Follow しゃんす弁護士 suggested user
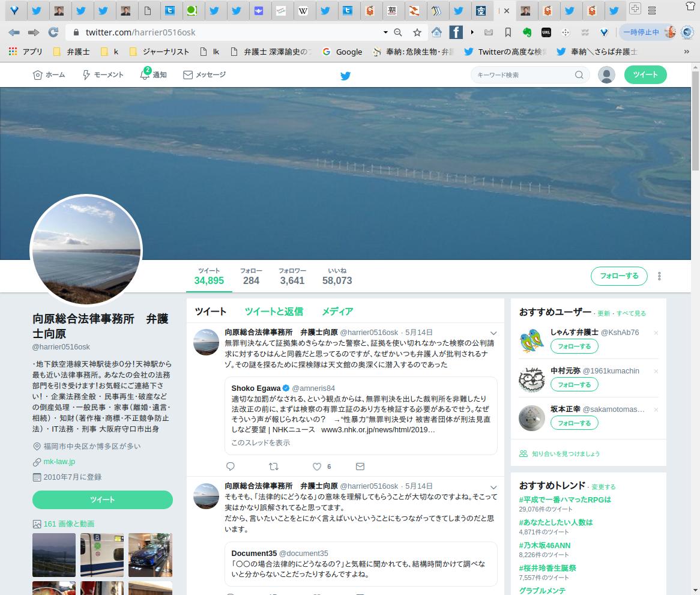The width and height of the screenshot is (700, 595). pyautogui.click(x=574, y=346)
